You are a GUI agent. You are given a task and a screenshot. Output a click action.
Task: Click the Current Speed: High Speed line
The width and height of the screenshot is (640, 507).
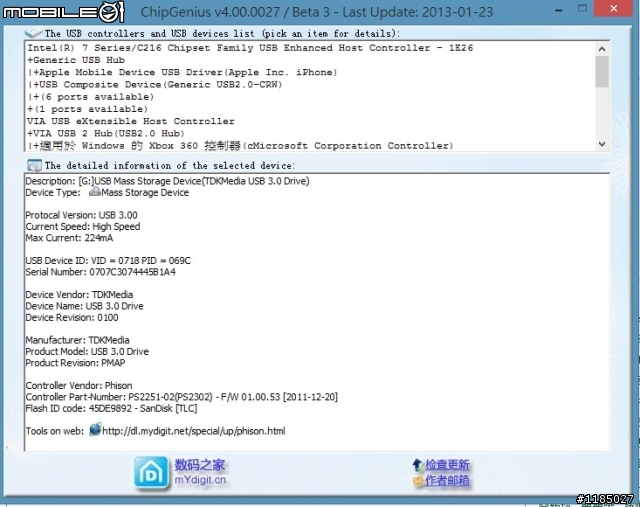click(x=82, y=227)
